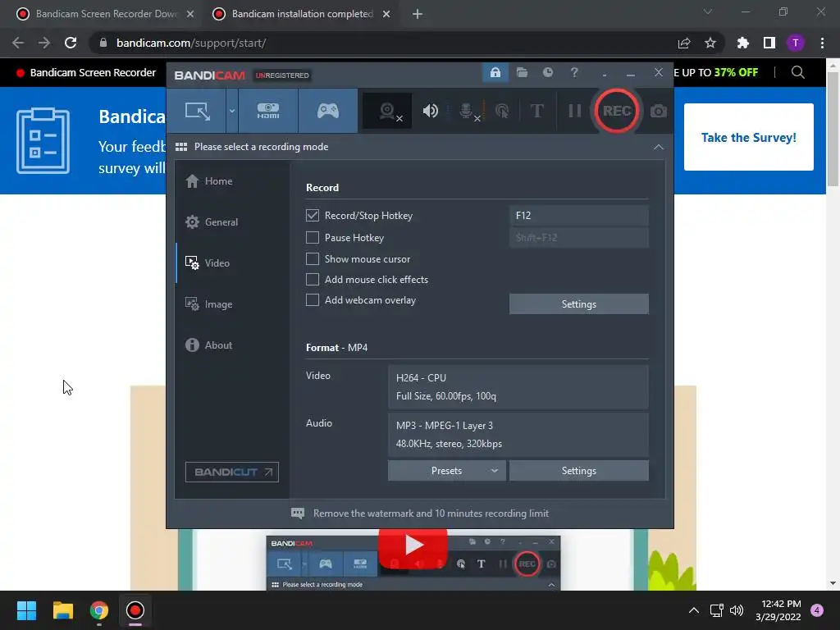The image size is (840, 630).
Task: Share this page icon in address bar
Action: (x=683, y=43)
